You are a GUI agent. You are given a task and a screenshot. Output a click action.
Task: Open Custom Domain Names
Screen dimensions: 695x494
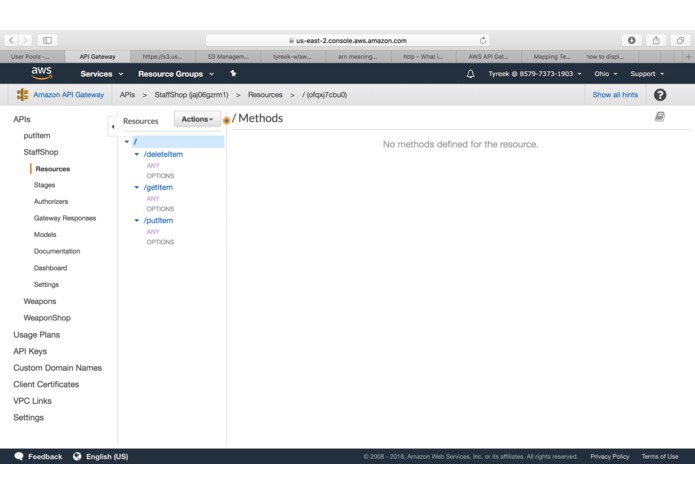click(58, 368)
